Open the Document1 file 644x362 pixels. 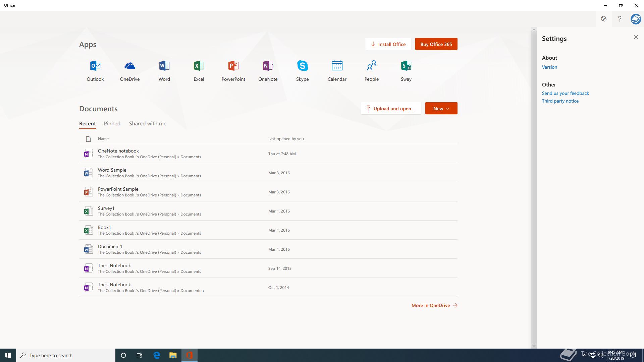point(268,249)
